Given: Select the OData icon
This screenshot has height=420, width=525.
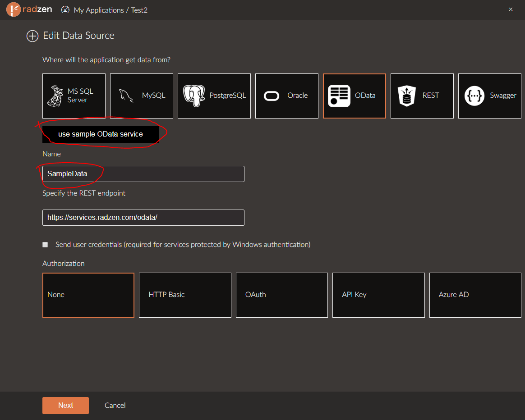Looking at the screenshot, I should tap(339, 96).
